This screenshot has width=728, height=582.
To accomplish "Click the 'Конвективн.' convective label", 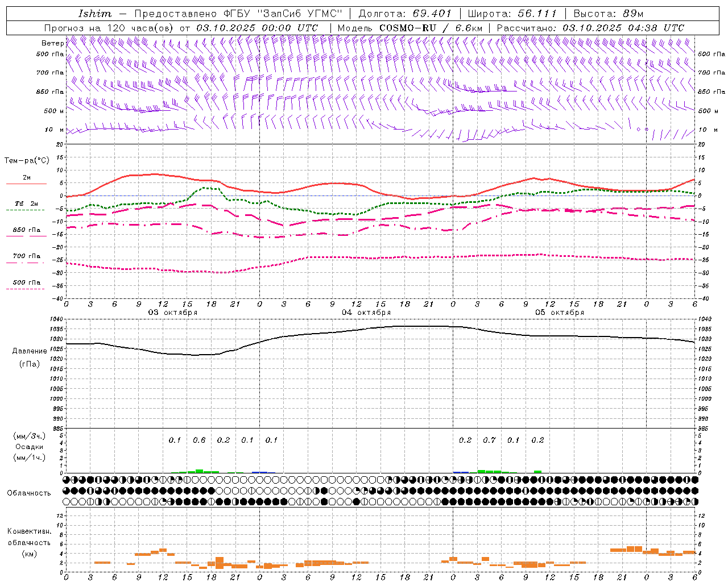I will [29, 531].
